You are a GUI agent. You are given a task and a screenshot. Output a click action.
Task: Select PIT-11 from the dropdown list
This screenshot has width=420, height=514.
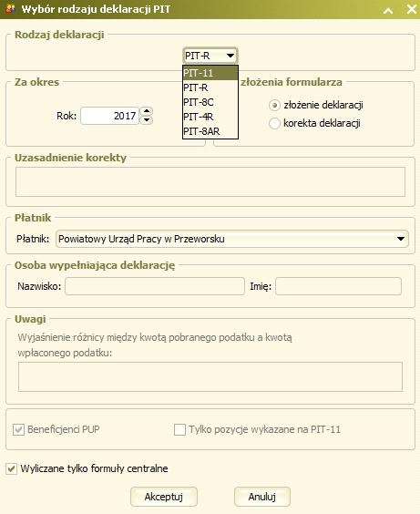click(x=210, y=73)
